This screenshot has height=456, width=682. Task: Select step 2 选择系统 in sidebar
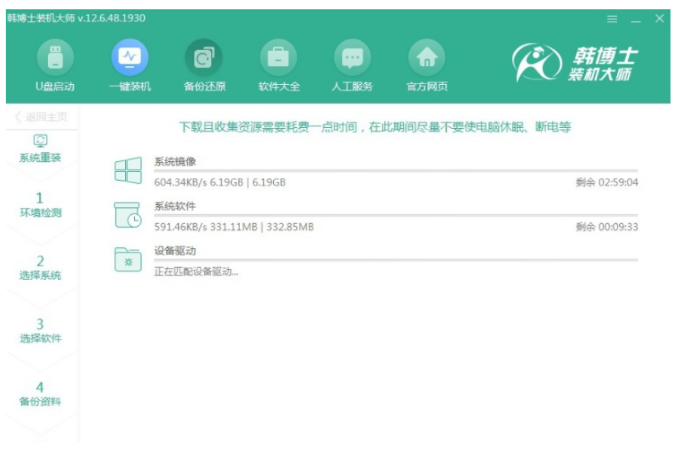[x=41, y=267]
